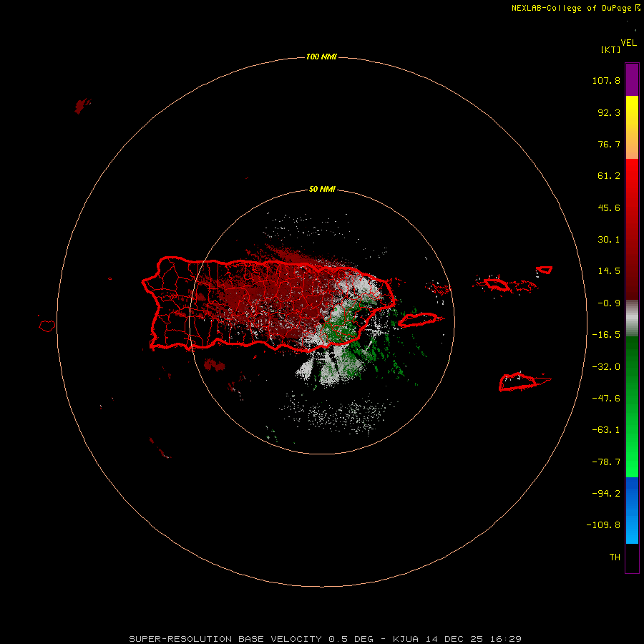This screenshot has width=644, height=644.
Task: Pick the bright red velocity scale segment
Action: pyautogui.click(x=632, y=229)
